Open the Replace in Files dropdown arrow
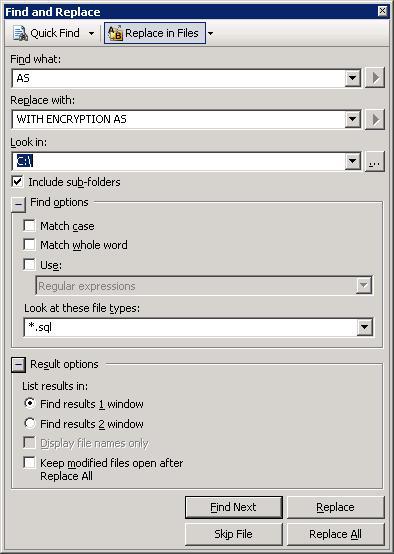The width and height of the screenshot is (394, 554). pos(210,34)
